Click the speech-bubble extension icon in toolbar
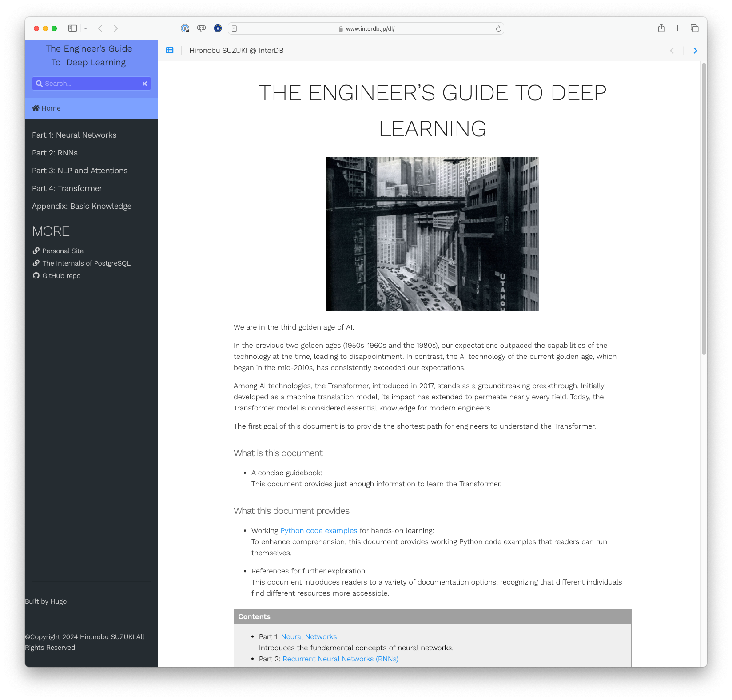The height and width of the screenshot is (700, 732). (x=202, y=28)
